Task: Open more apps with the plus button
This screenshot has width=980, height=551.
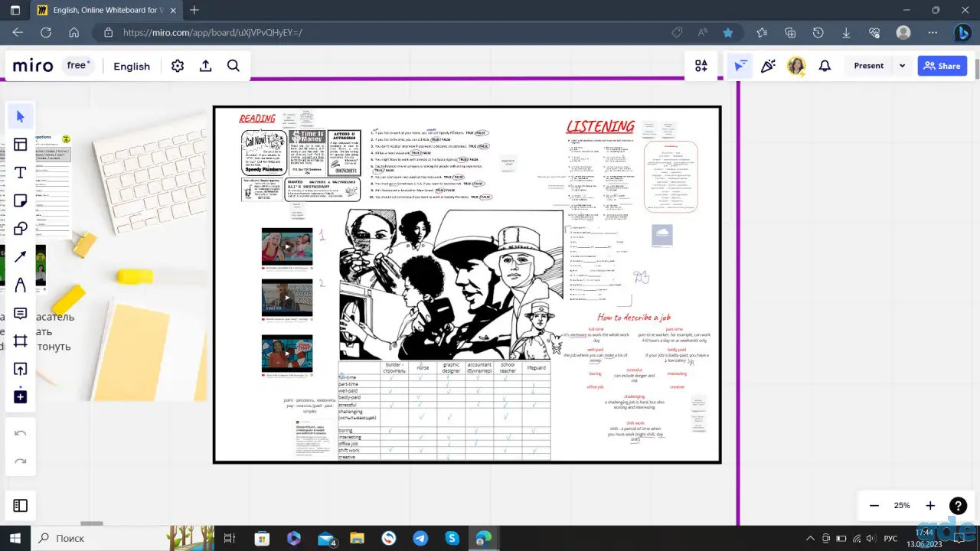Action: click(21, 397)
